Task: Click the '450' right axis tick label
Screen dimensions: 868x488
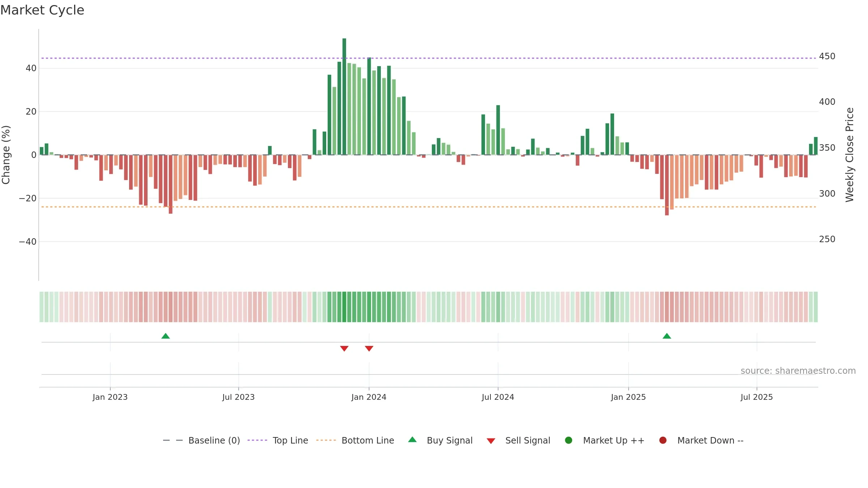Action: tap(827, 56)
